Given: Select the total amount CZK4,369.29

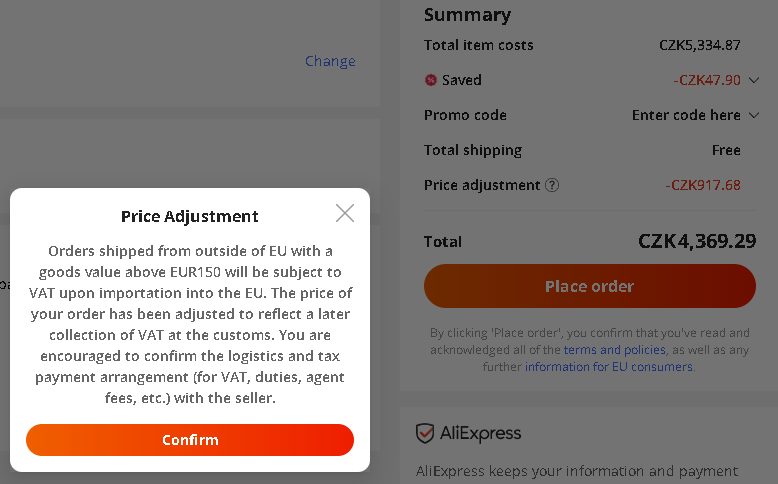Looking at the screenshot, I should pos(697,241).
